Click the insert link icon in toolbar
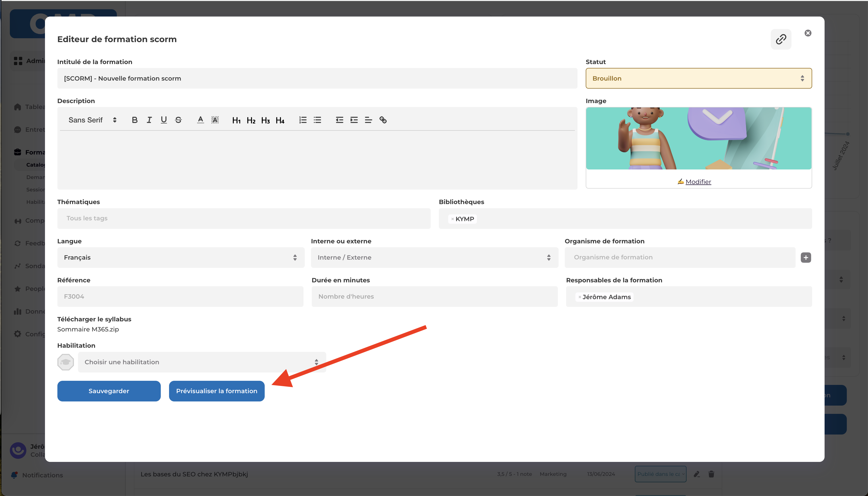The width and height of the screenshot is (868, 496). tap(383, 120)
